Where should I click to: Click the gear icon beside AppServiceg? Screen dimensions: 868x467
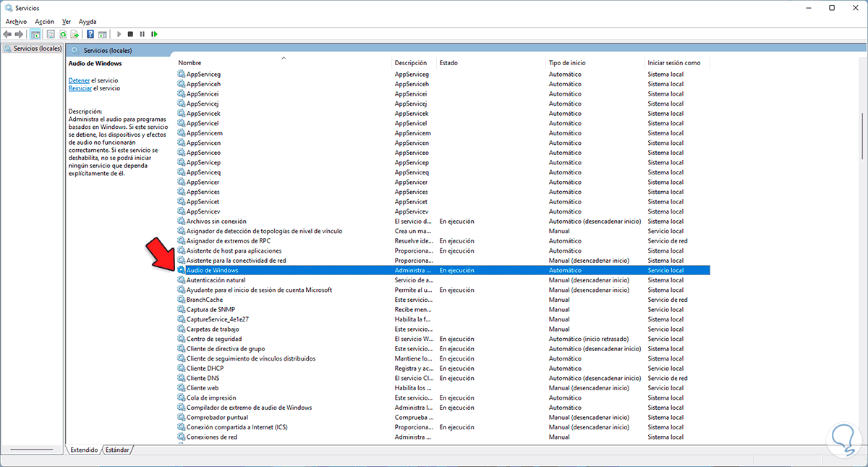pos(182,74)
